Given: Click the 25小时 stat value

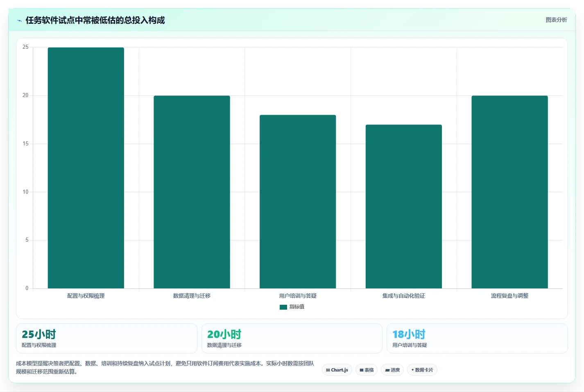Looking at the screenshot, I should (x=39, y=334).
